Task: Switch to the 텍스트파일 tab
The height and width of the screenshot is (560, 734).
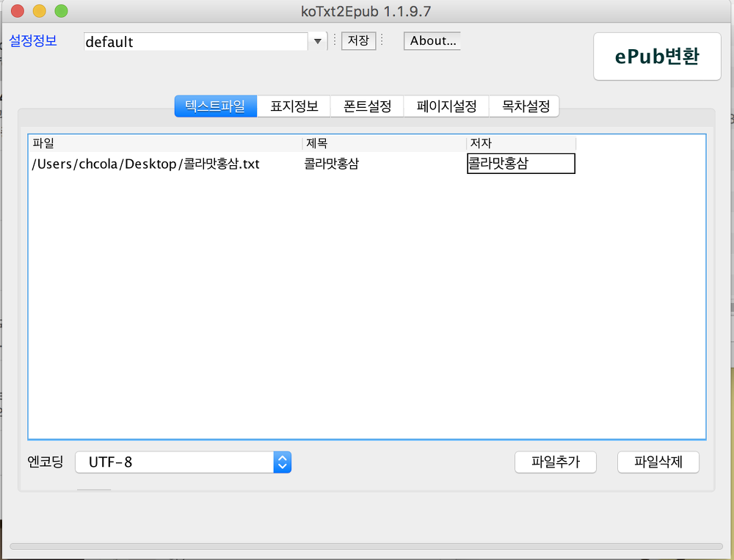Action: pos(215,106)
